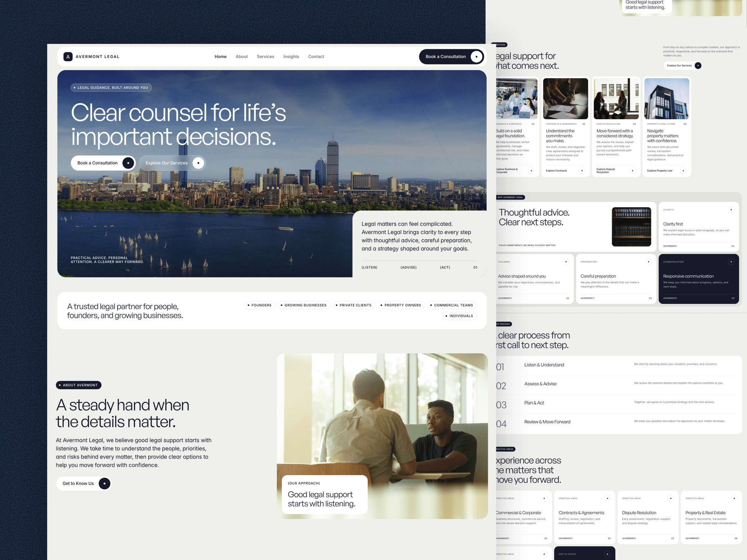Click the dot icon on Responsive communication card
Screen dimensions: 747x560
click(731, 262)
